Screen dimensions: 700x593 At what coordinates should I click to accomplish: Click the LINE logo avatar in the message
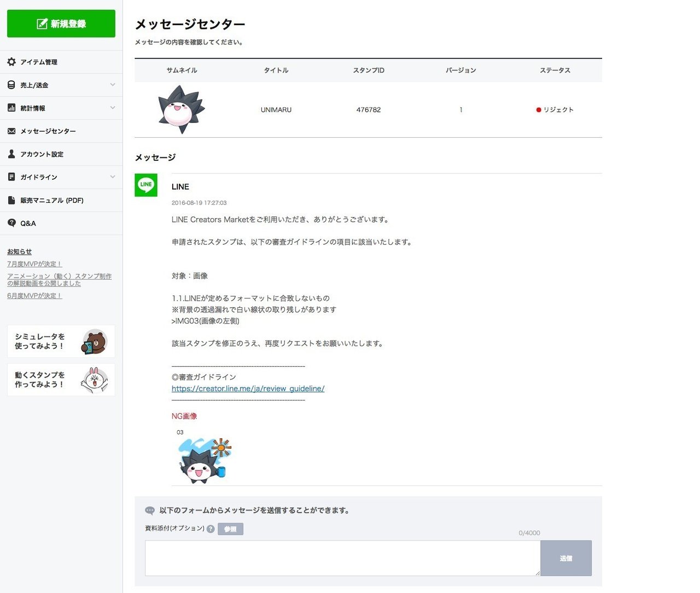(x=145, y=186)
